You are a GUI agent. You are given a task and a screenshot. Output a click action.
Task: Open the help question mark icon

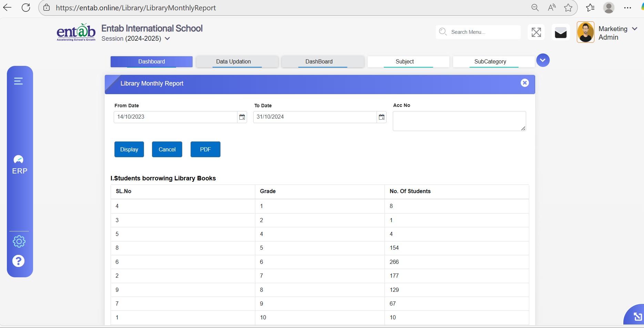click(19, 261)
